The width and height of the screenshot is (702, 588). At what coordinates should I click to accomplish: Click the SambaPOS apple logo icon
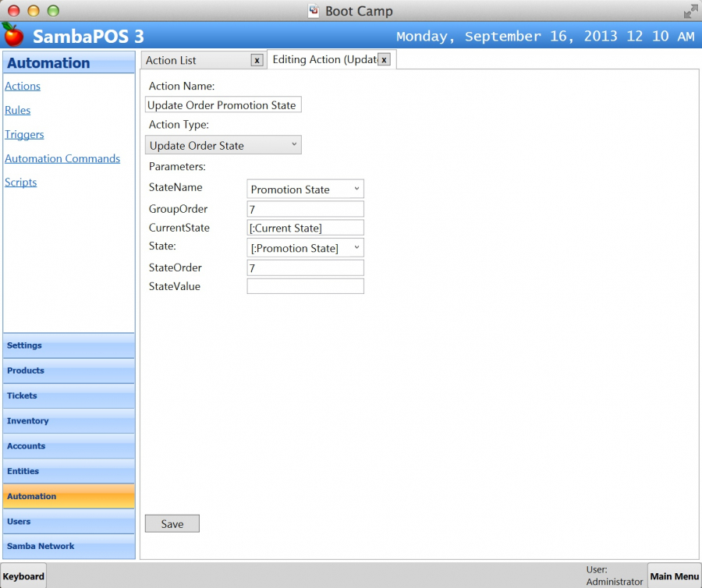(13, 34)
